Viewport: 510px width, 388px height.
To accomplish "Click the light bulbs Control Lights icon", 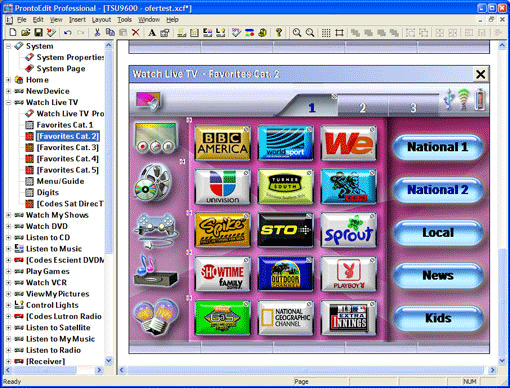I will (155, 315).
